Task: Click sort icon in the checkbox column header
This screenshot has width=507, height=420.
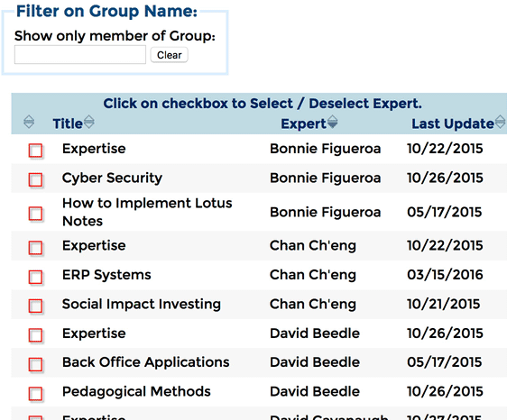Action: [x=29, y=122]
